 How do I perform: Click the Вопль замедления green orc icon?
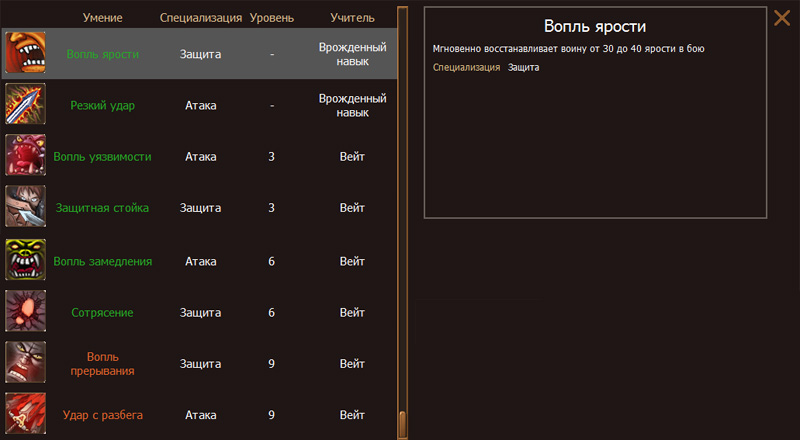click(26, 260)
